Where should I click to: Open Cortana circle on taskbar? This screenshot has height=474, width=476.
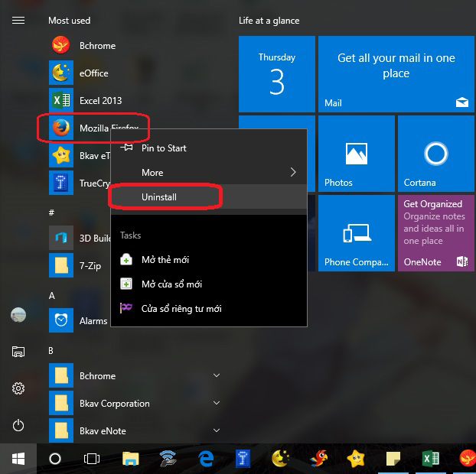pyautogui.click(x=55, y=459)
